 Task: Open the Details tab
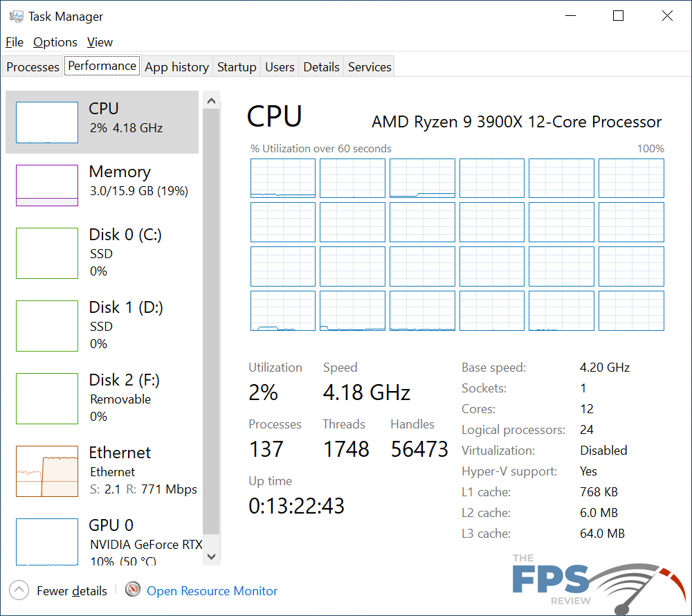[x=321, y=66]
